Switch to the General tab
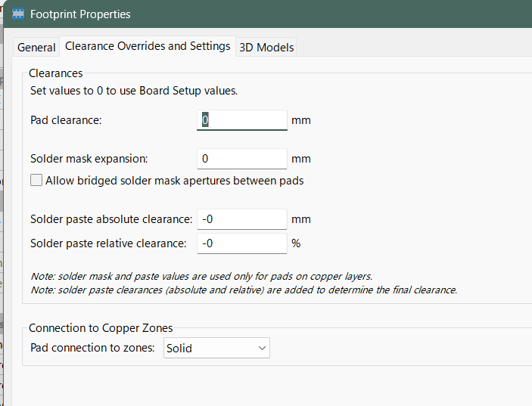The height and width of the screenshot is (406, 532). (36, 48)
